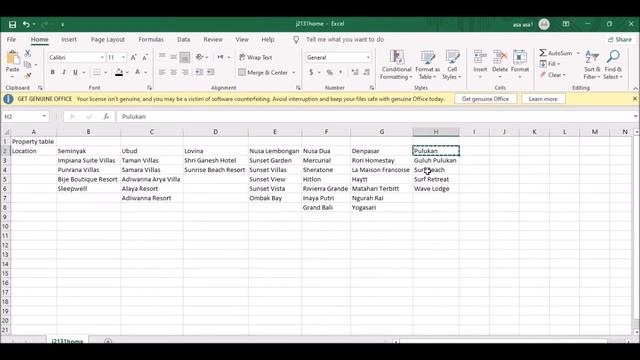Open text orientation options
Viewport: 640px width, 360px height.
201,57
